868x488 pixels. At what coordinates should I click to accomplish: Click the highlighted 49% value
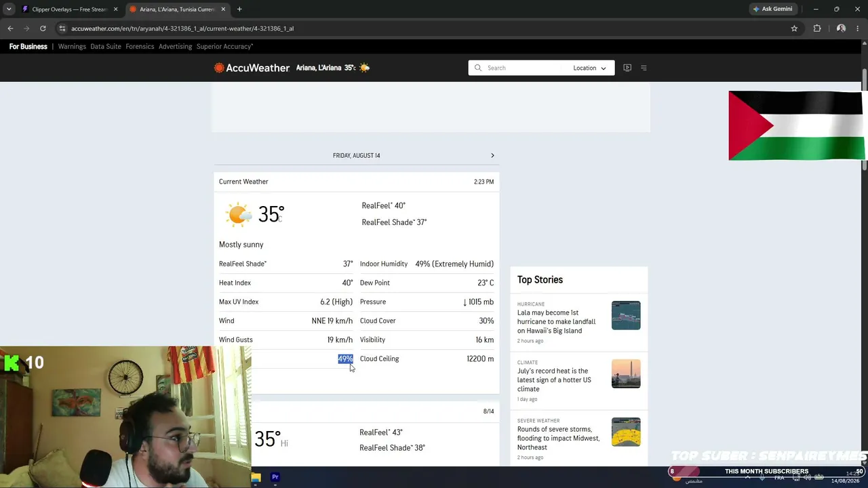coord(345,359)
